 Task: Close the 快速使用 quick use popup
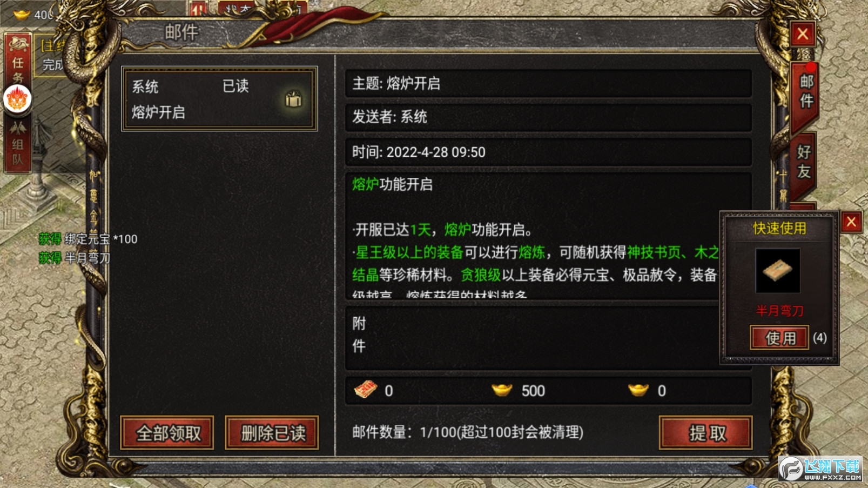851,222
